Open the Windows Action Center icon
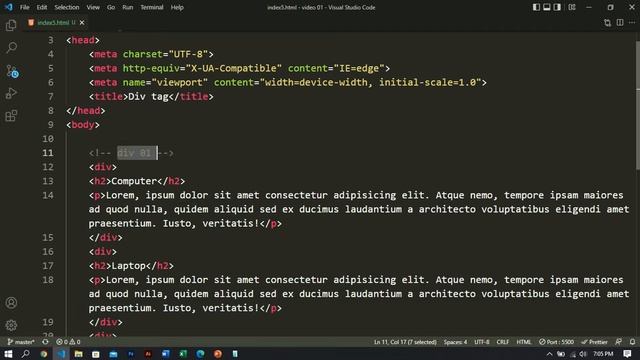The width and height of the screenshot is (640, 360). tap(627, 353)
